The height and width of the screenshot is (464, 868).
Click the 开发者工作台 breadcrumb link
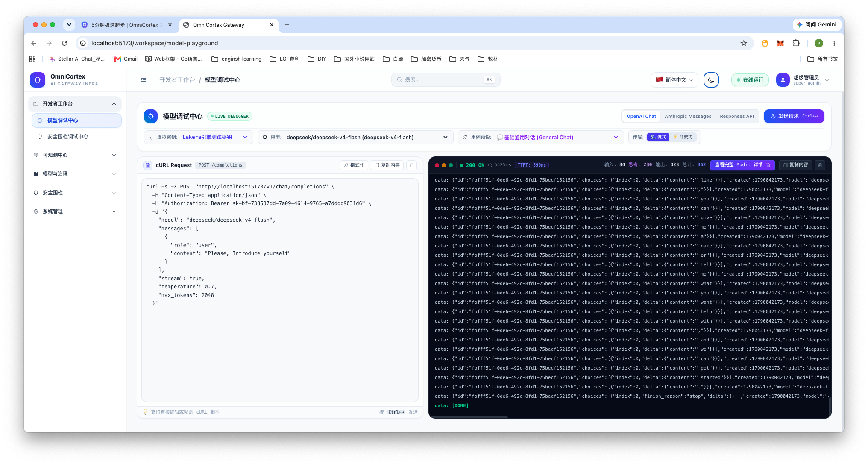[177, 80]
